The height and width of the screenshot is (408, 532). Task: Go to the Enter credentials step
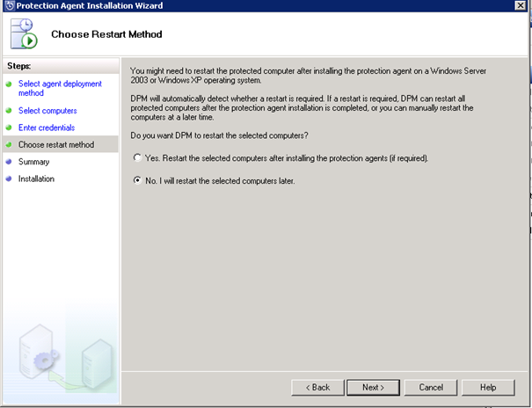(47, 127)
